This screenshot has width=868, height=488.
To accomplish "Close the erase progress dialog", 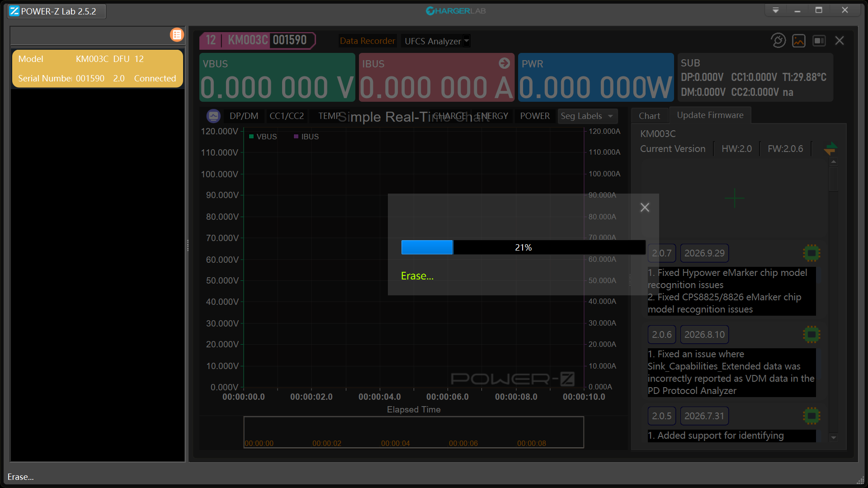I will click(645, 207).
